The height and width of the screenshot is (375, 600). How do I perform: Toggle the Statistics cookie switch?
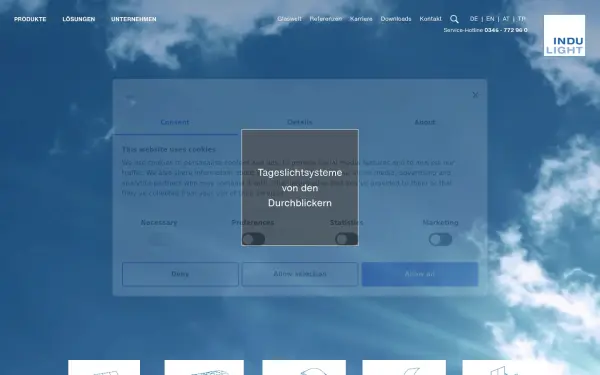(x=346, y=239)
